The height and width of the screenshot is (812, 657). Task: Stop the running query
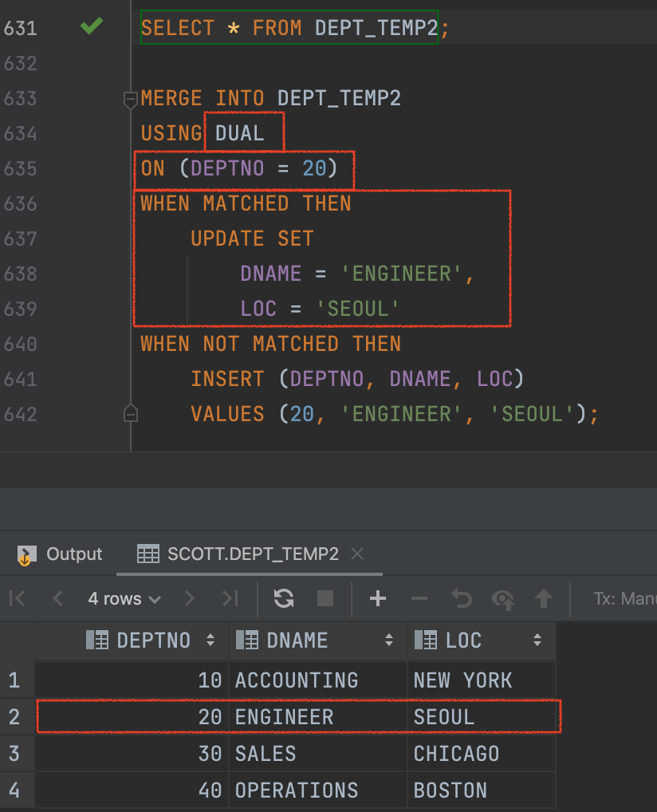pyautogui.click(x=325, y=599)
